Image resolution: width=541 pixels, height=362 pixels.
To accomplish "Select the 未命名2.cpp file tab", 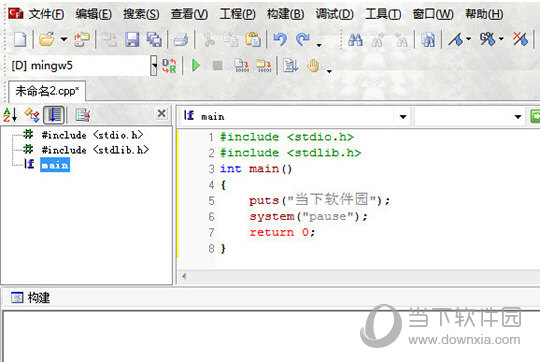I will click(47, 91).
